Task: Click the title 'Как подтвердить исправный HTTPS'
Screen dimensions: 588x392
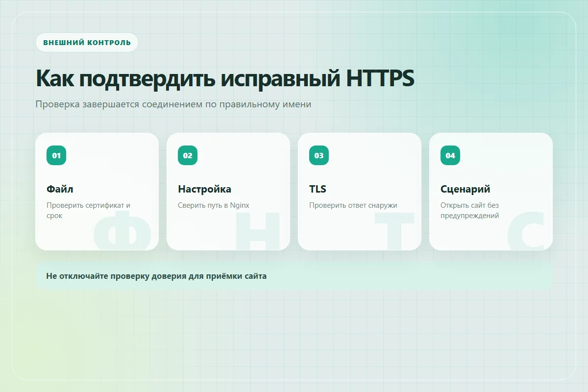Action: tap(225, 78)
